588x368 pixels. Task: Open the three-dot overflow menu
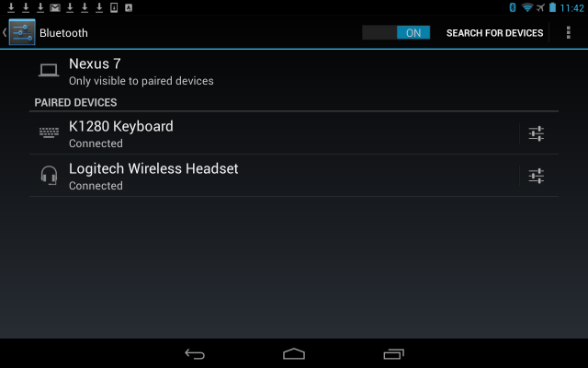569,33
